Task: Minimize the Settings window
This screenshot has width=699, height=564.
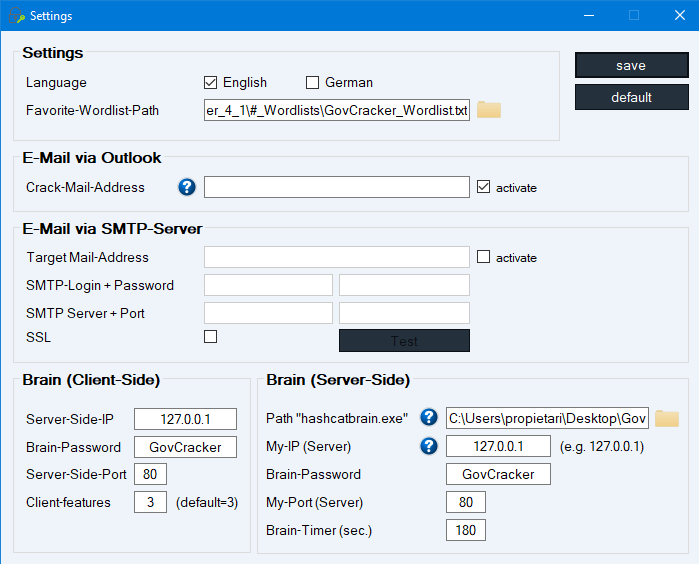Action: coord(589,16)
